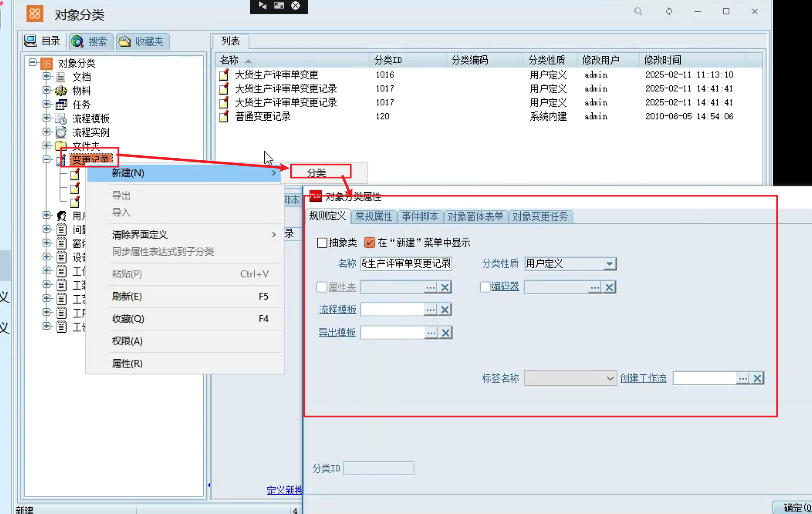The width and height of the screenshot is (812, 514).
Task: Expand the 文档 tree node
Action: tap(47, 77)
